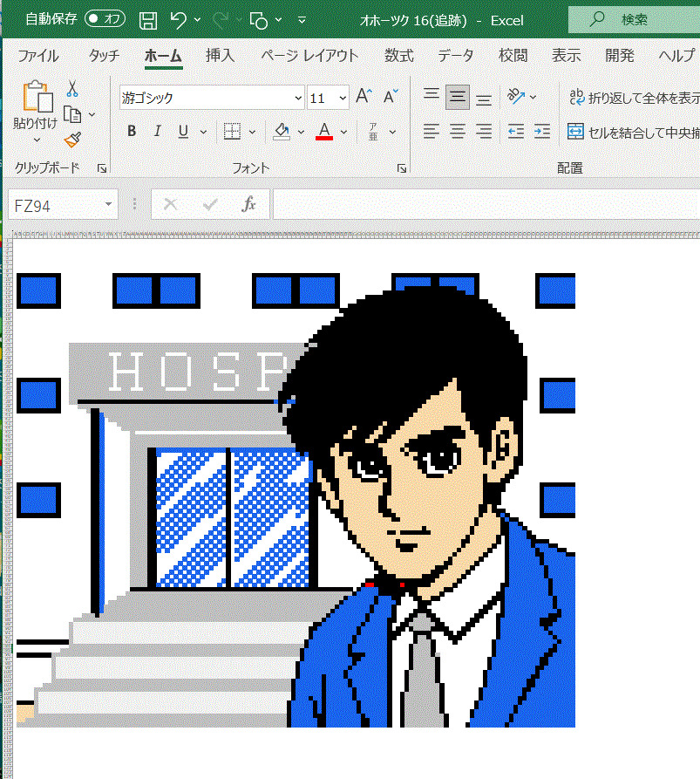
Task: Switch to the データ tab
Action: click(456, 56)
